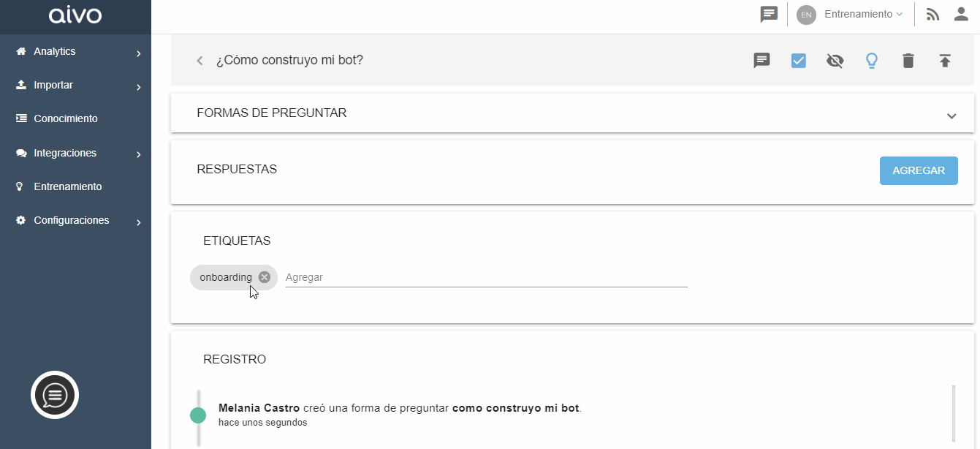
Task: Open the chat message icon in the top bar
Action: (x=769, y=15)
